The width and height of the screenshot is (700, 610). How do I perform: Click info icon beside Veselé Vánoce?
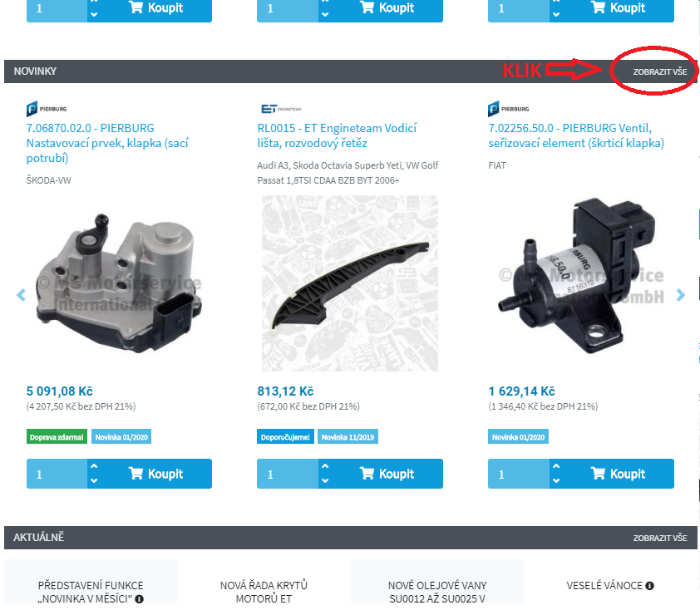pos(650,586)
